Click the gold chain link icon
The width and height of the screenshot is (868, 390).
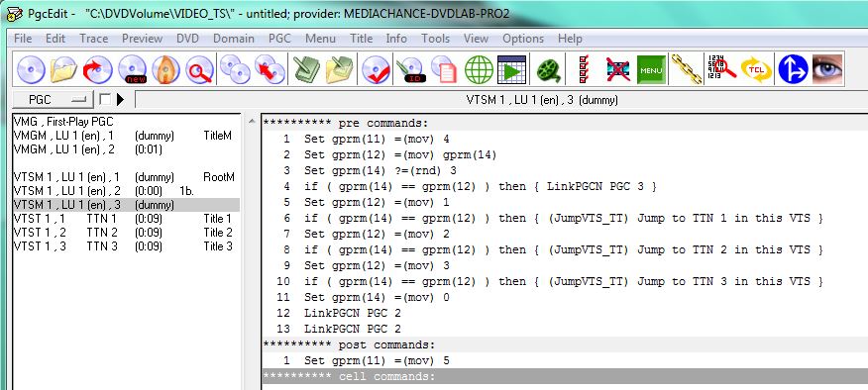(686, 70)
